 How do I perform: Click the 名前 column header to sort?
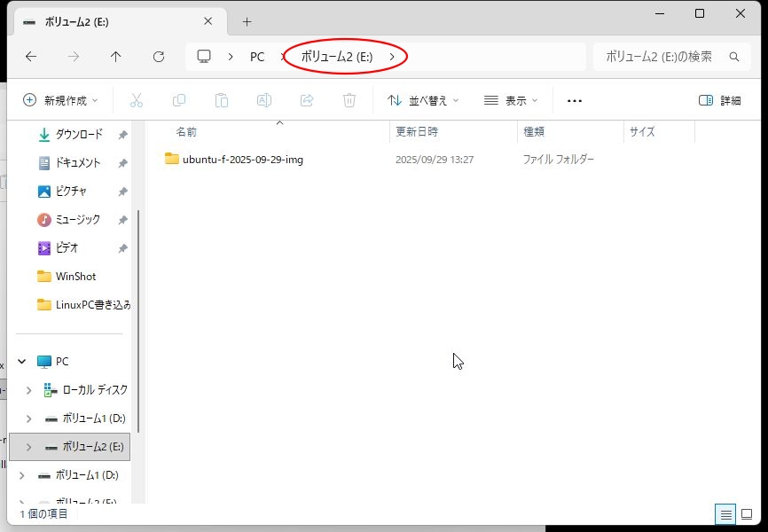(185, 131)
